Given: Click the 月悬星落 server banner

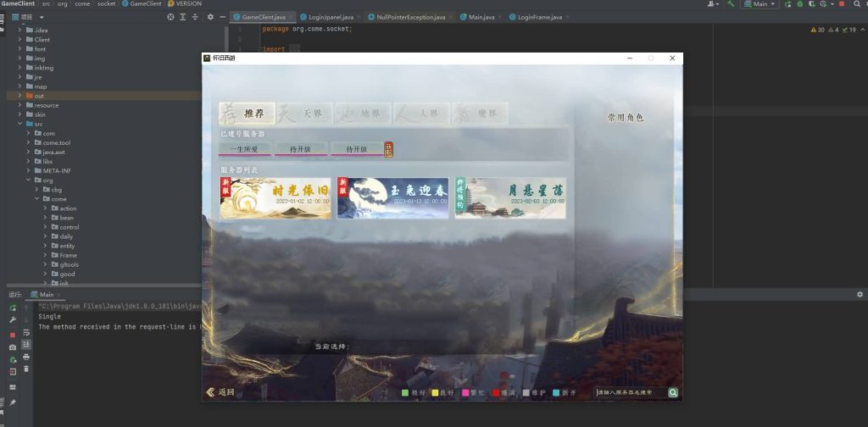Looking at the screenshot, I should [510, 198].
